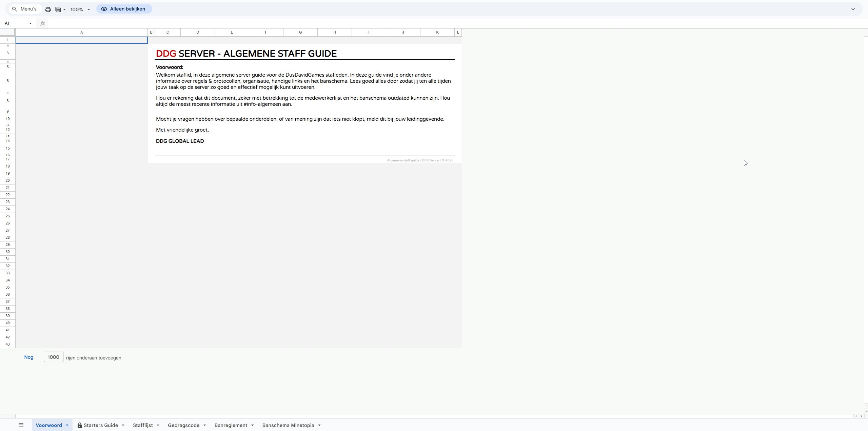Click horizontal scroll right arrow
The height and width of the screenshot is (431, 868).
click(x=861, y=416)
